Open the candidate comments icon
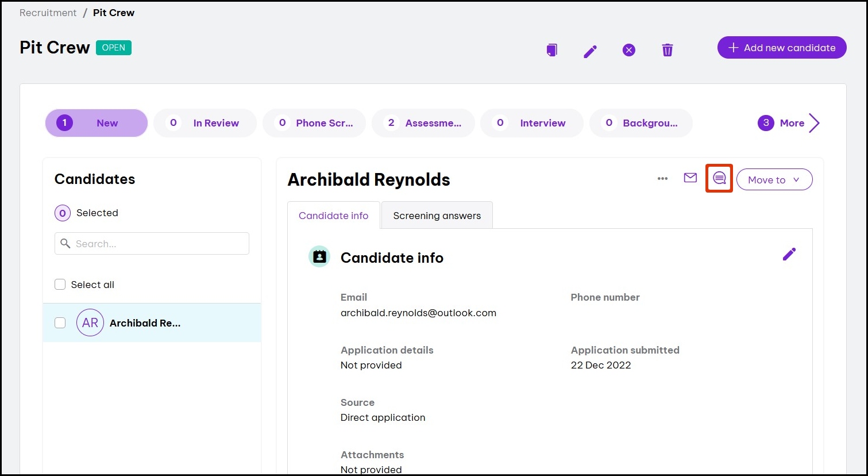This screenshot has height=476, width=868. (x=719, y=179)
